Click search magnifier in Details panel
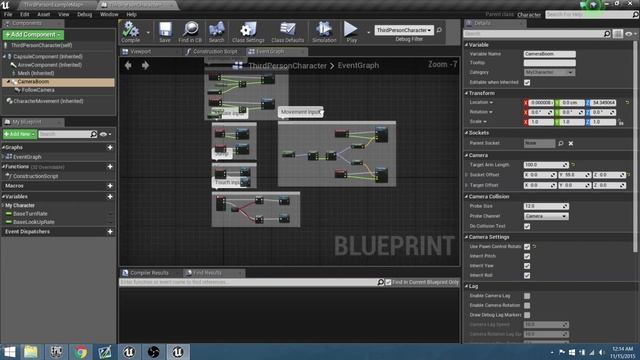Image resolution: width=640 pixels, height=360 pixels. (x=607, y=34)
